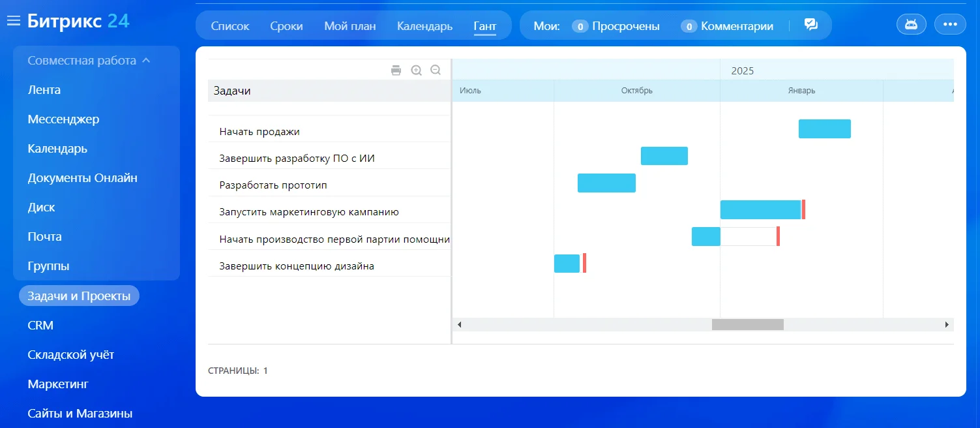Select the Гант tab
Image resolution: width=980 pixels, height=428 pixels.
485,26
